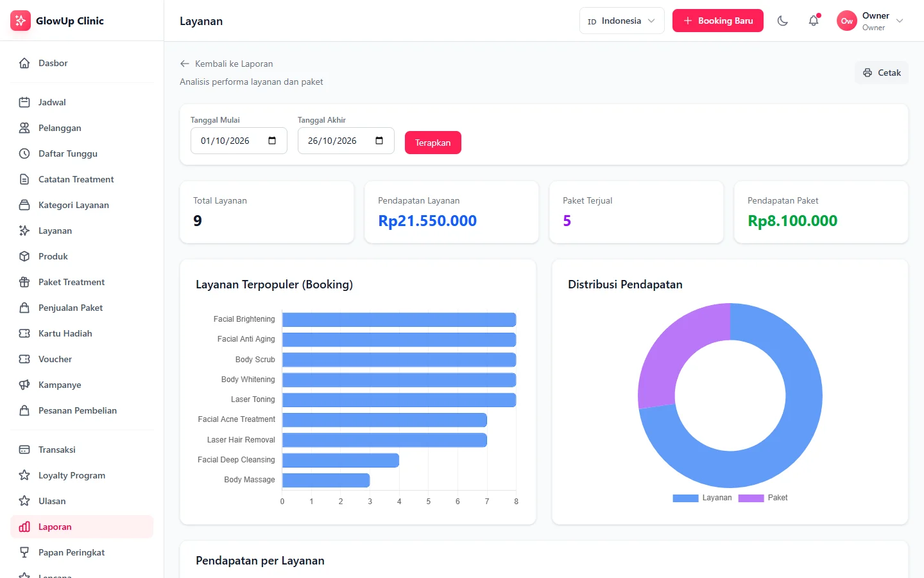Click the Facial Acne Treatment bar
Viewport: 924px width, 578px height.
[384, 420]
